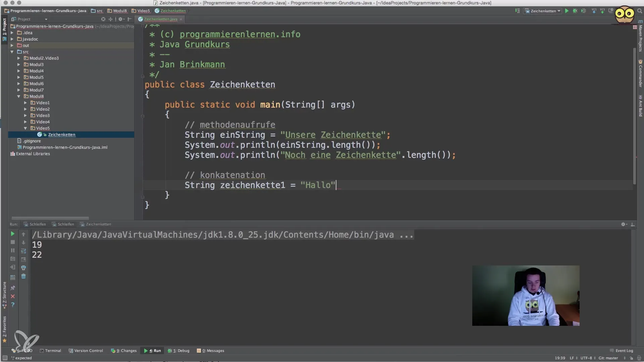Screen dimensions: 644x362
Task: Open Project panel settings gear
Action: coord(121,19)
